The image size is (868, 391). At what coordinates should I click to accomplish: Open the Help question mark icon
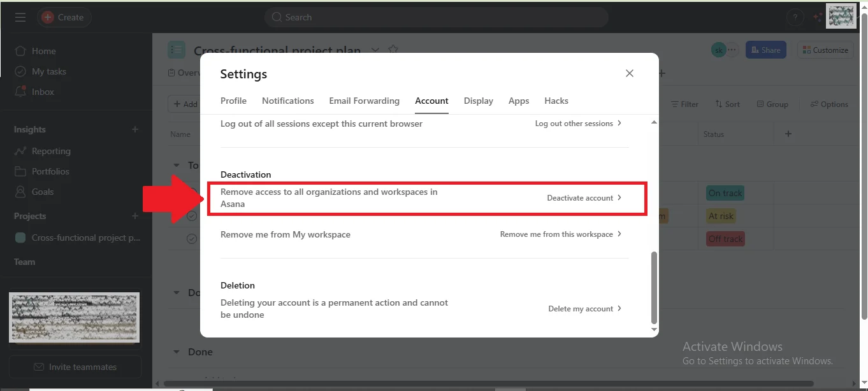795,17
